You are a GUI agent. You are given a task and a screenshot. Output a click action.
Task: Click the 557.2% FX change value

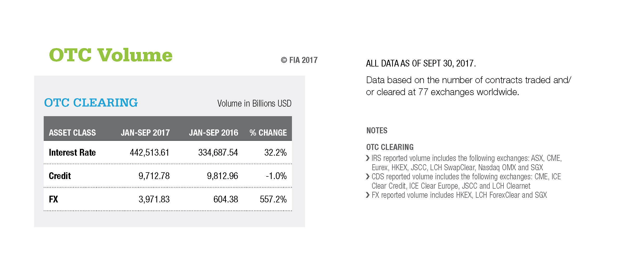[273, 199]
